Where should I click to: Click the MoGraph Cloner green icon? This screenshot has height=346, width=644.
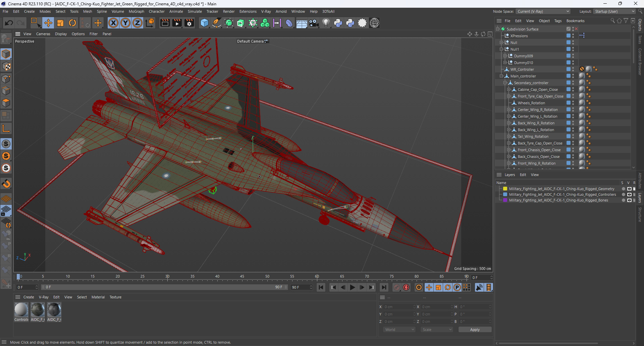coord(265,23)
